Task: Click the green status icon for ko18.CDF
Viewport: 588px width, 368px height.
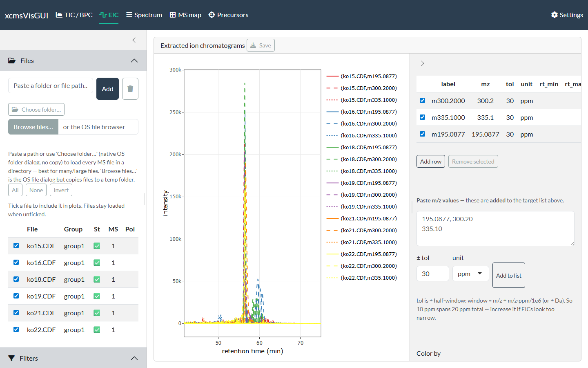Action: [97, 279]
